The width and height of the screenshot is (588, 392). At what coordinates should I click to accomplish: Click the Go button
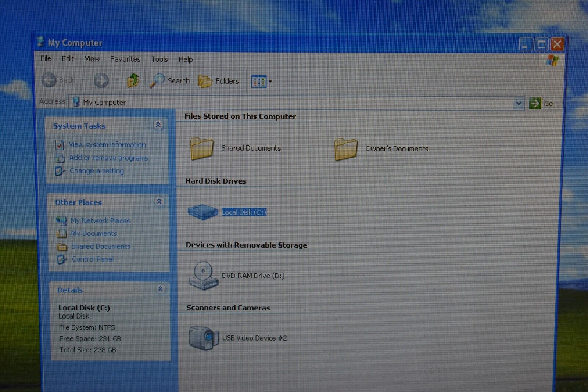coord(541,104)
